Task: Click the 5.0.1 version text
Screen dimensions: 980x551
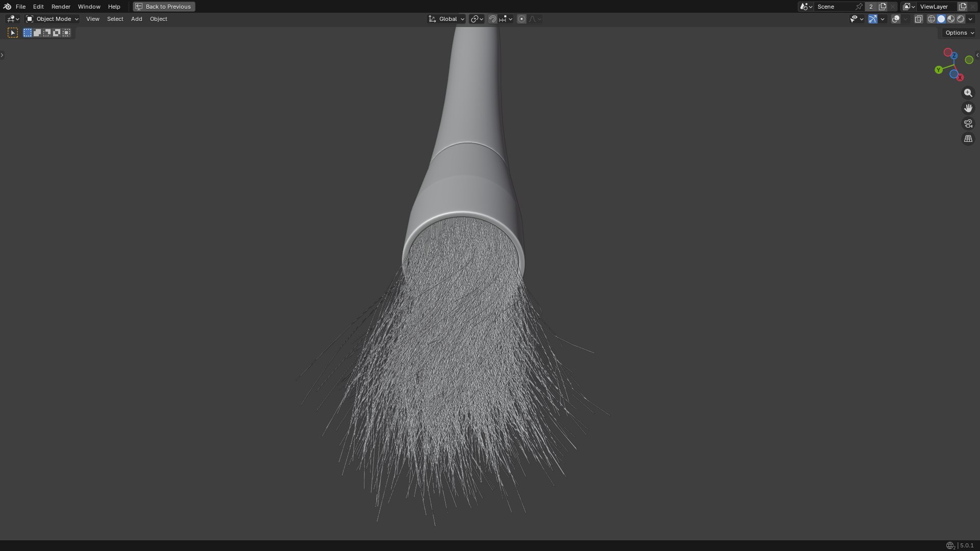Action: (967, 545)
